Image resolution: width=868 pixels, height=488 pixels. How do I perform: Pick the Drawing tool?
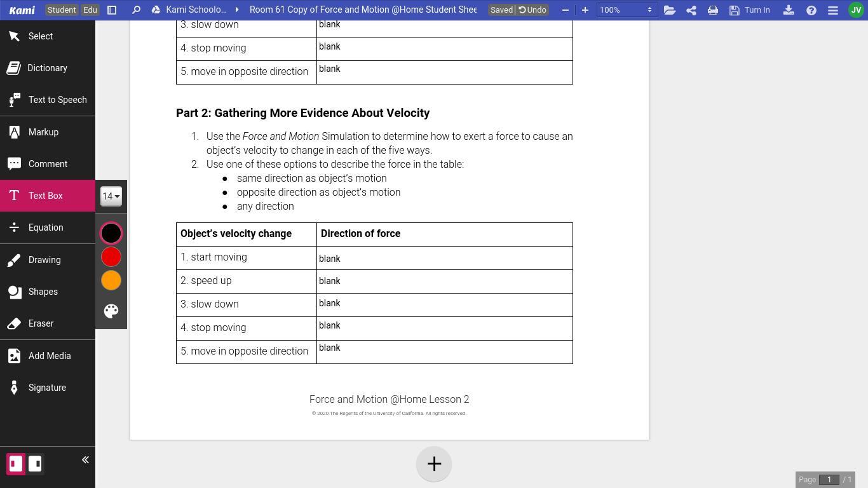pyautogui.click(x=48, y=260)
